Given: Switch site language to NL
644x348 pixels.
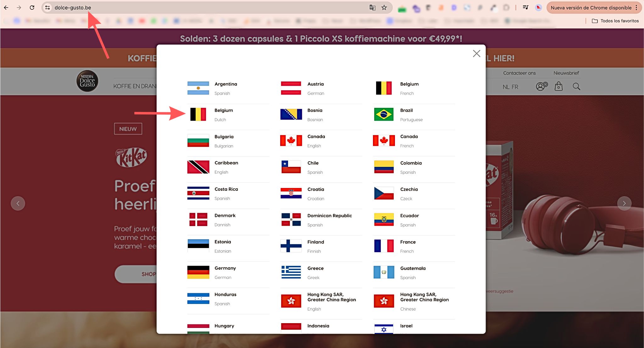Looking at the screenshot, I should 506,87.
